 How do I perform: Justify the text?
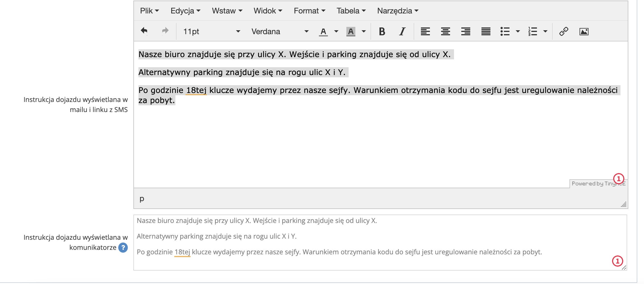[x=486, y=31]
